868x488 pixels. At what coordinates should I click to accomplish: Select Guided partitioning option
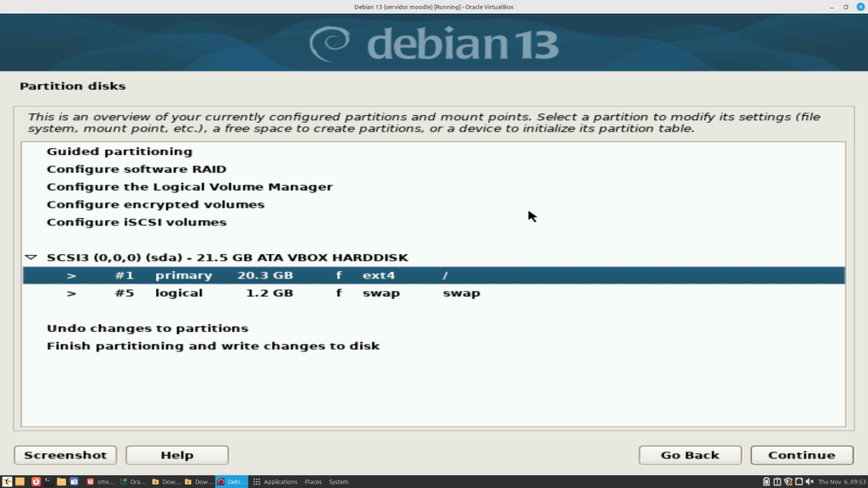(x=120, y=152)
